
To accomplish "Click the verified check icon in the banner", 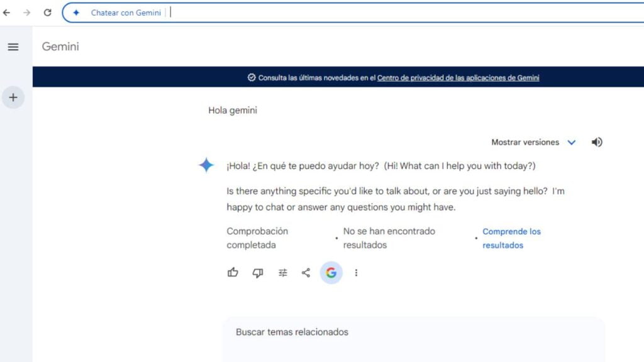I will click(x=252, y=77).
